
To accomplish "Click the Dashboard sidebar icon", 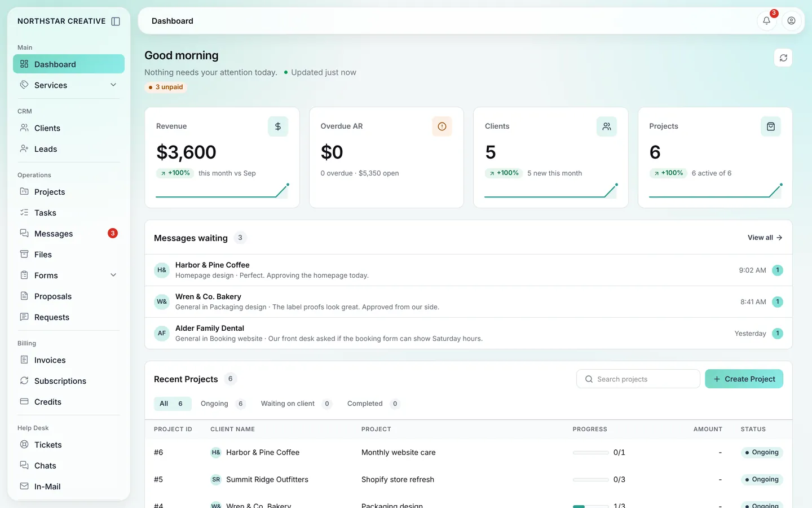I will [x=24, y=64].
